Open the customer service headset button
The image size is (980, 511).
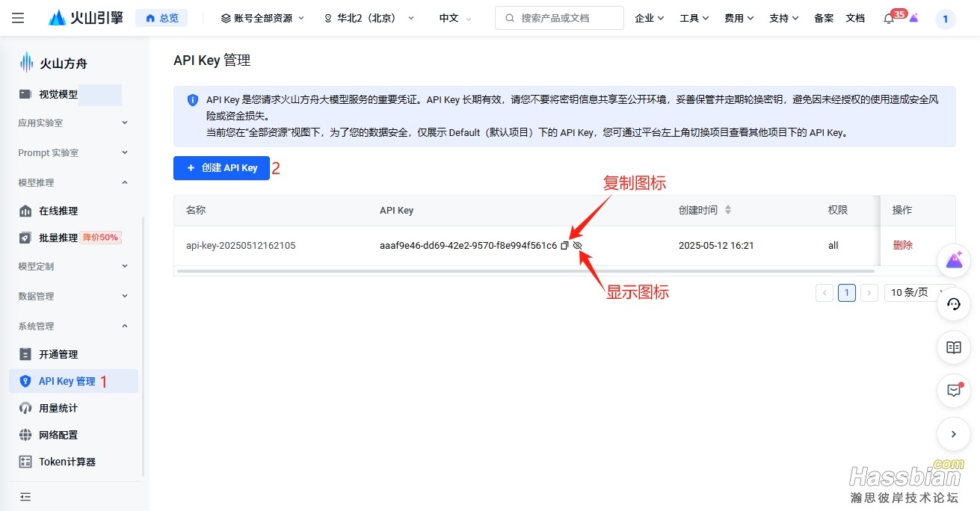pos(954,304)
